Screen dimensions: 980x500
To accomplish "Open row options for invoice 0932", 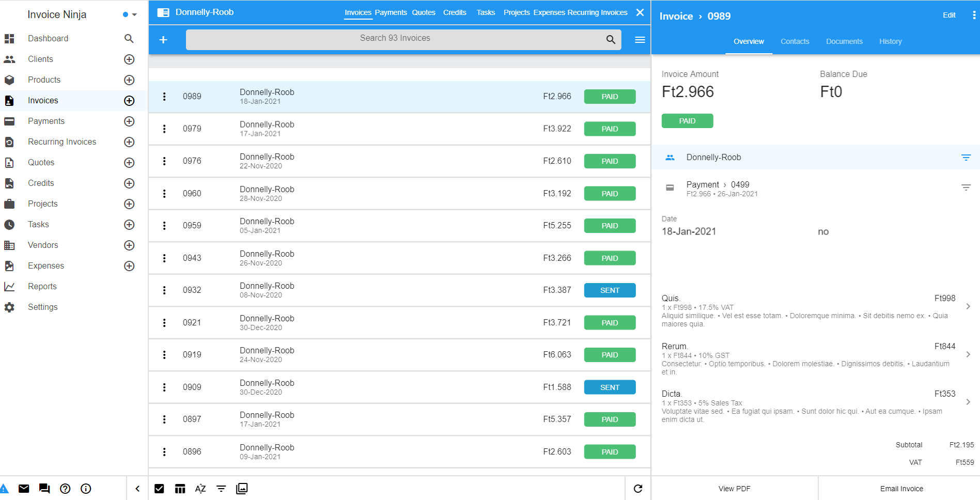I will point(164,290).
